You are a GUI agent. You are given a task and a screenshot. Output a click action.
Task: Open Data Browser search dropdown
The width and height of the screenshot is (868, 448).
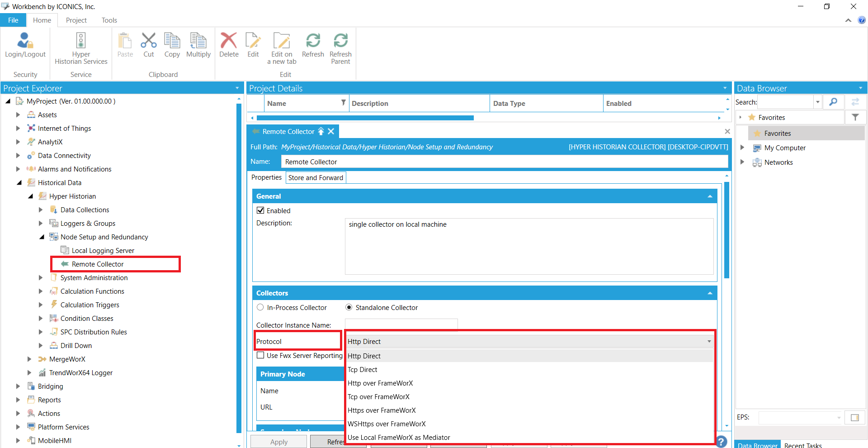pos(817,102)
